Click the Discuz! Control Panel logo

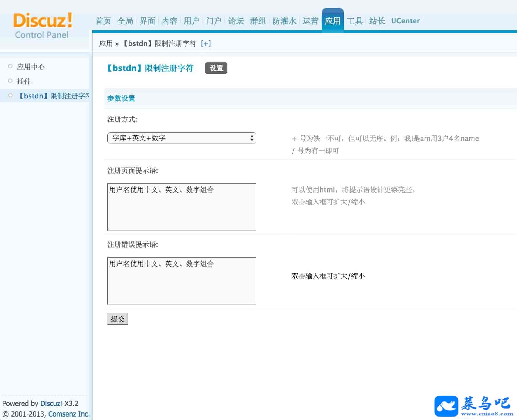pos(43,26)
